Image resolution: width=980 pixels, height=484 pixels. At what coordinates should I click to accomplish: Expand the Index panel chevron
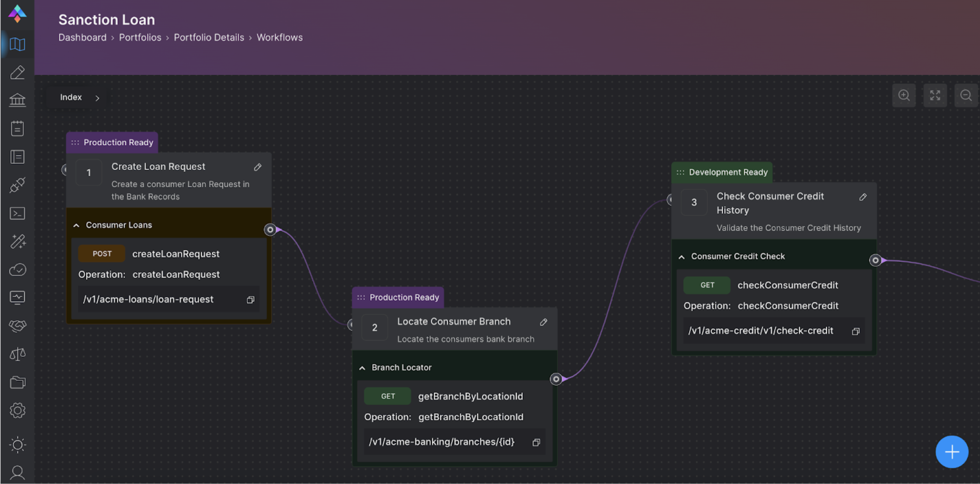coord(97,98)
